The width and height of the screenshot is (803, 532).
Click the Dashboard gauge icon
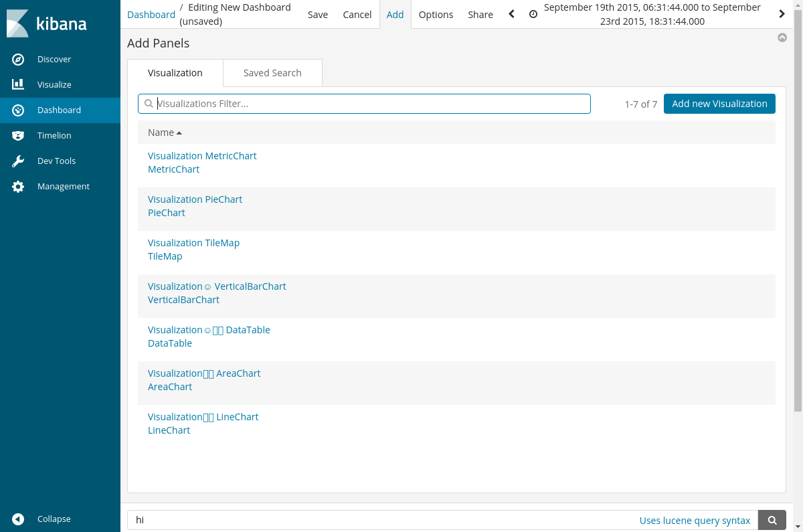click(x=18, y=110)
